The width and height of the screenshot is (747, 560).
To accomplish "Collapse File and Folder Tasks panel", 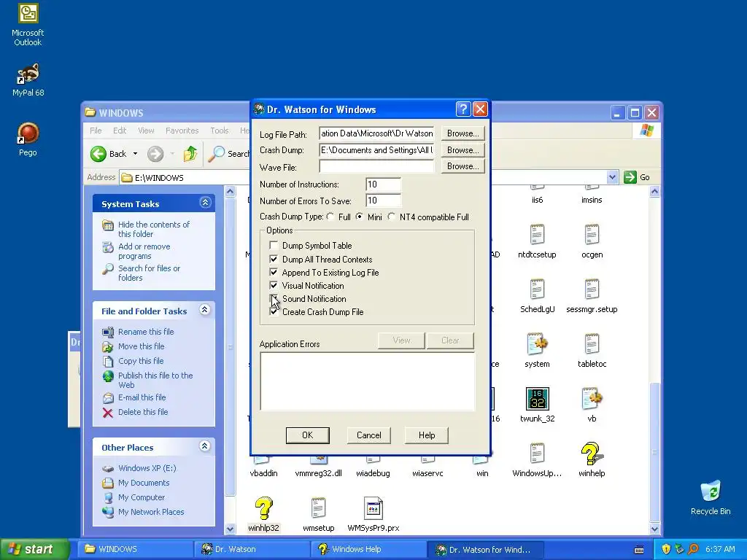I will point(205,310).
